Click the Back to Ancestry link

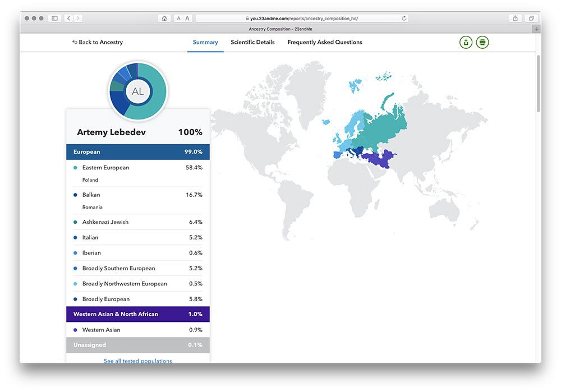pos(97,42)
